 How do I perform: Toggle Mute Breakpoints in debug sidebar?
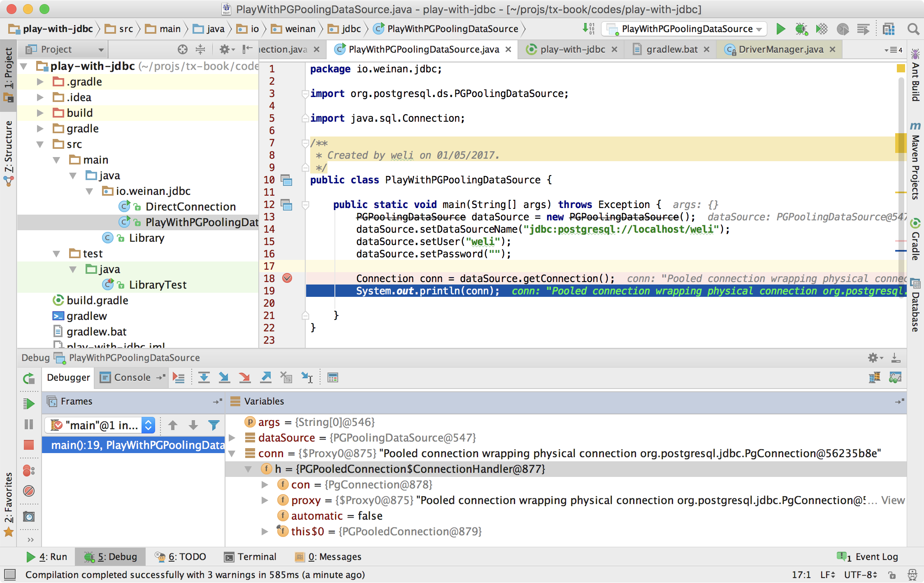29,491
